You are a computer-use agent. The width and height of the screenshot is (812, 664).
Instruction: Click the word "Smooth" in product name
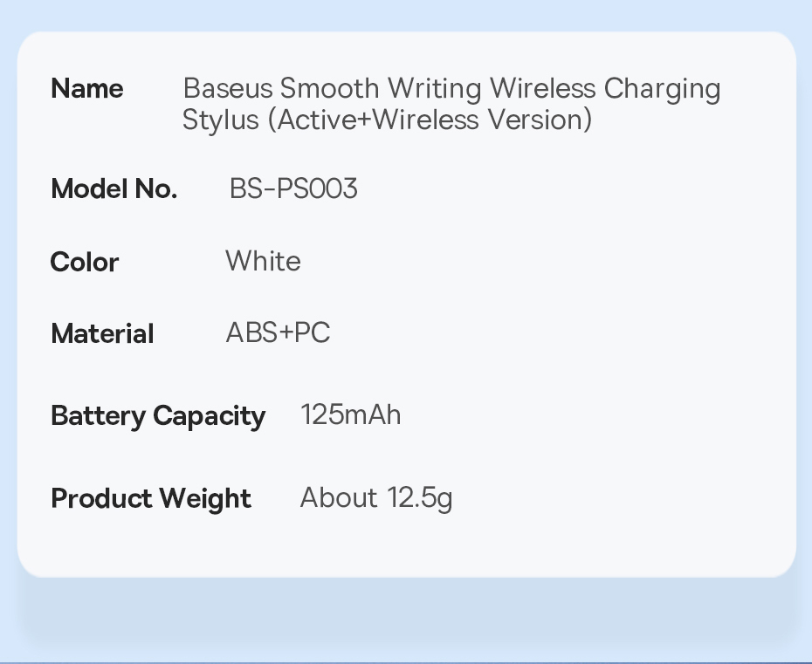click(329, 88)
